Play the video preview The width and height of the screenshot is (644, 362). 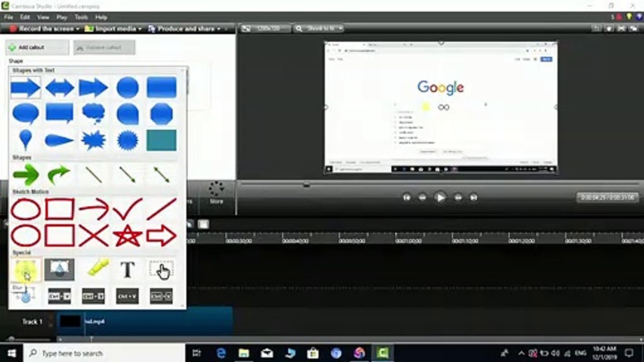coord(440,198)
